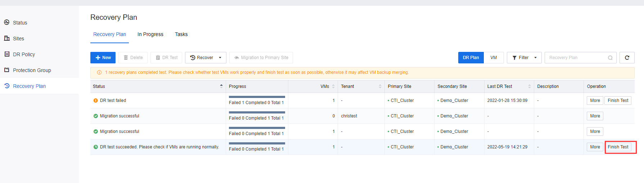Image resolution: width=644 pixels, height=183 pixels.
Task: Click the Recovery Plan search field
Action: 576,58
